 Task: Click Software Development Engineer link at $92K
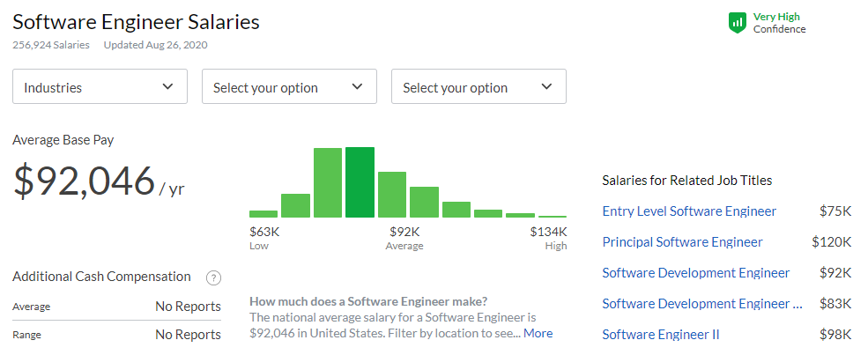(x=695, y=273)
